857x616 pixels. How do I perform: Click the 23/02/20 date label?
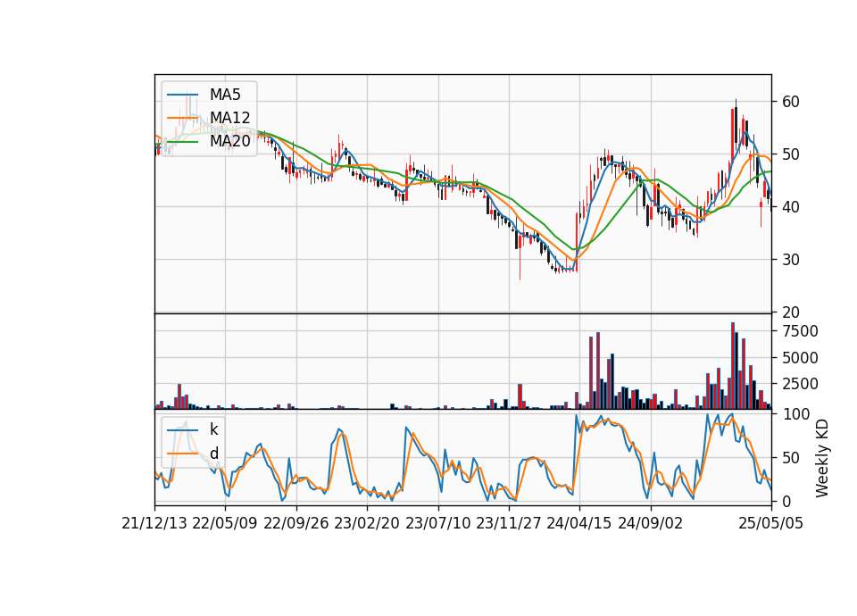point(367,524)
